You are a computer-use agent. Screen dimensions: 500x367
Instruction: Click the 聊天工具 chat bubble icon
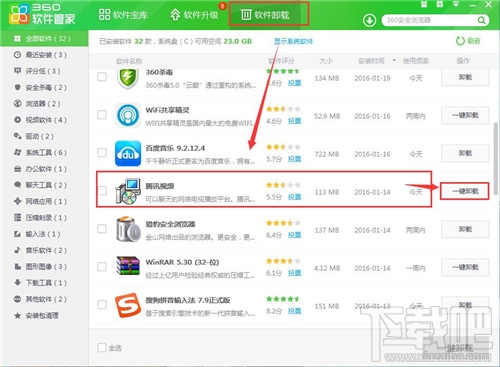tap(17, 185)
